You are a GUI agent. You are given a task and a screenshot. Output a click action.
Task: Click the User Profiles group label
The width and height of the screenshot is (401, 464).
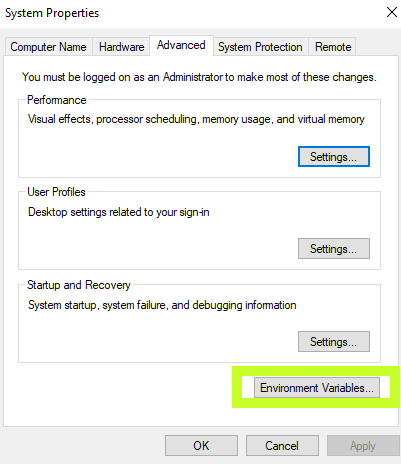click(x=56, y=192)
